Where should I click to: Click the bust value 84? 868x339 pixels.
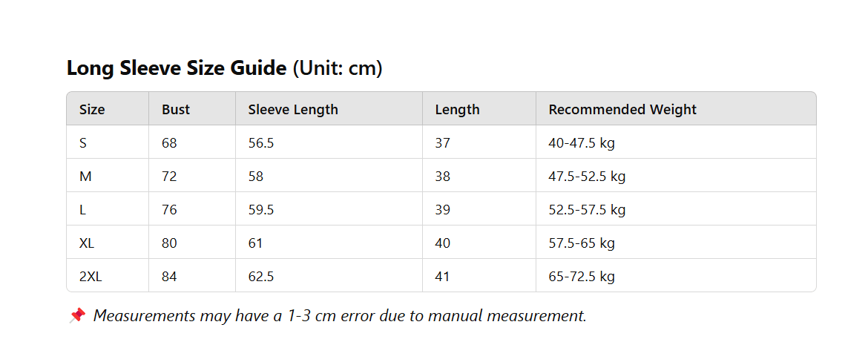169,277
